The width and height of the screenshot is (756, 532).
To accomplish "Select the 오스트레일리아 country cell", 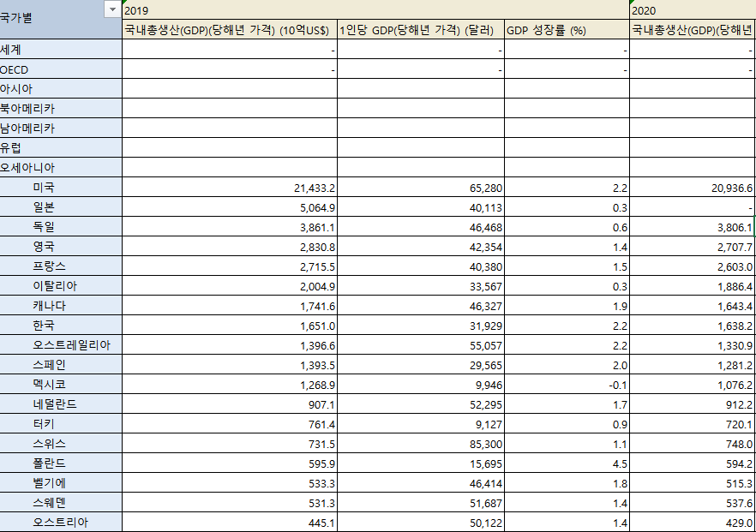I will (x=61, y=345).
